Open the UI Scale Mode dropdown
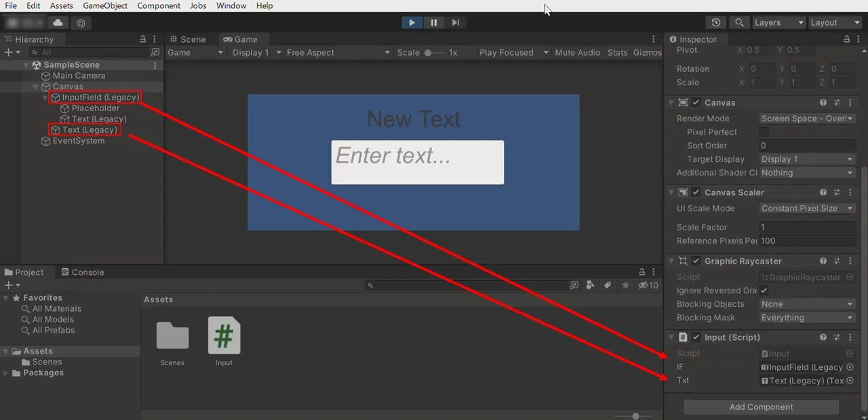 click(807, 209)
